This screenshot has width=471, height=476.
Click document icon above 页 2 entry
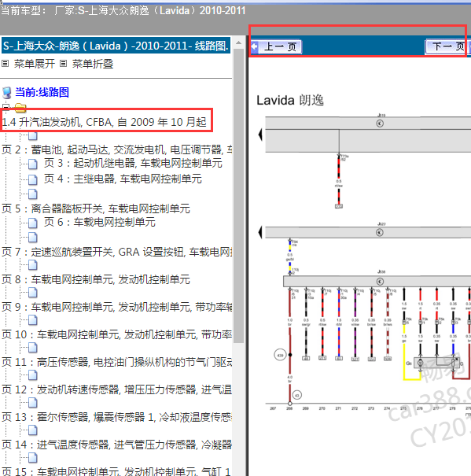[33, 136]
